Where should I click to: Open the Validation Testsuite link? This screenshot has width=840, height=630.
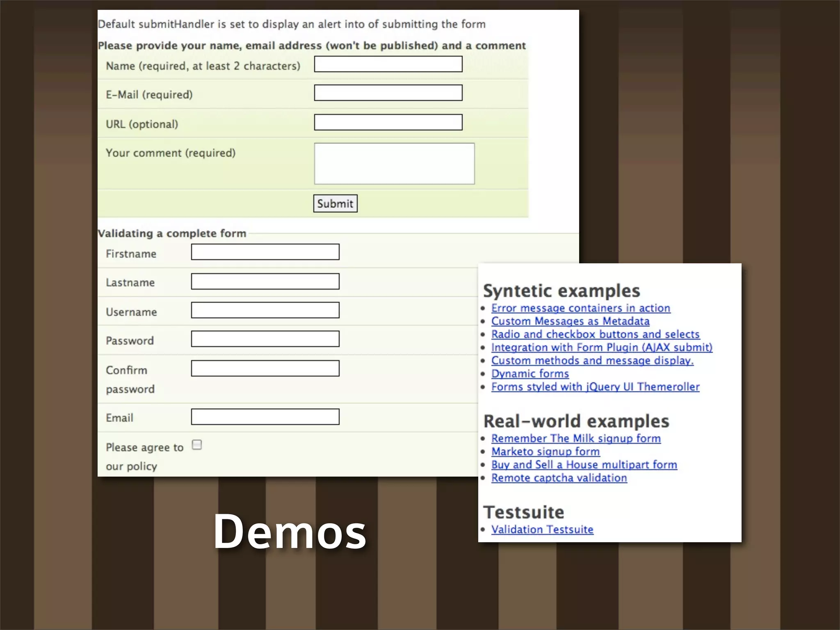click(542, 530)
